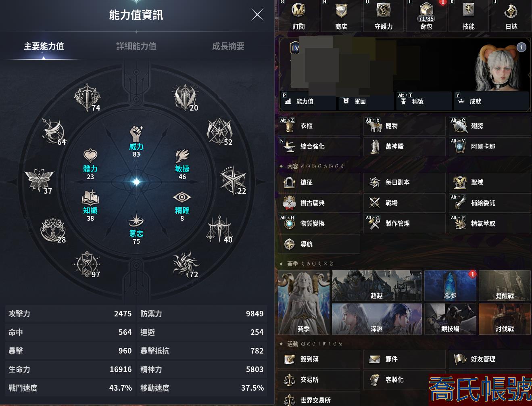Select the 威力 fist stat icon
Screen dimensions: 532x406
coord(136,134)
